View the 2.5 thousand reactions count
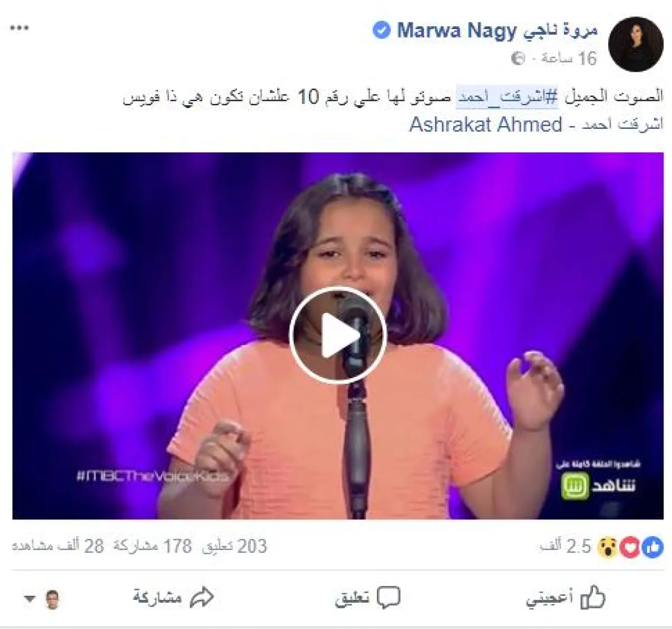Screen dimensions: 672x629 [565, 546]
